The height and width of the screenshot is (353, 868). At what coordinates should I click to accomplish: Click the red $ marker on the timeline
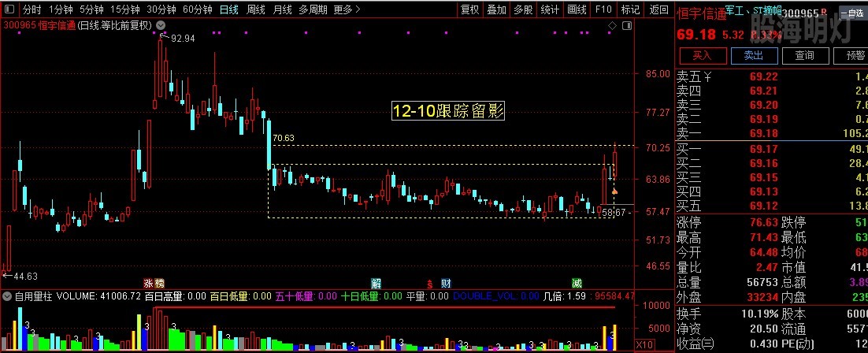point(429,283)
